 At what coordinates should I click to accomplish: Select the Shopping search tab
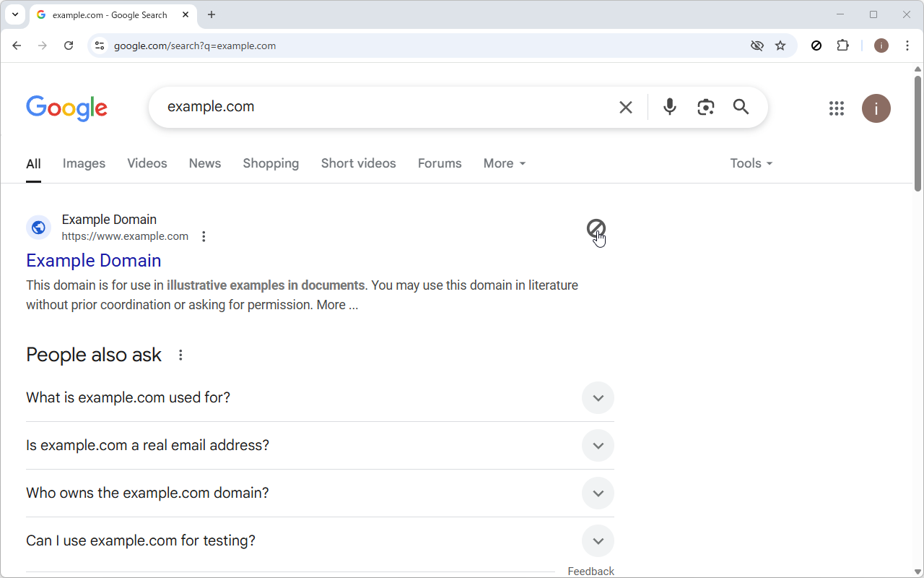(271, 163)
